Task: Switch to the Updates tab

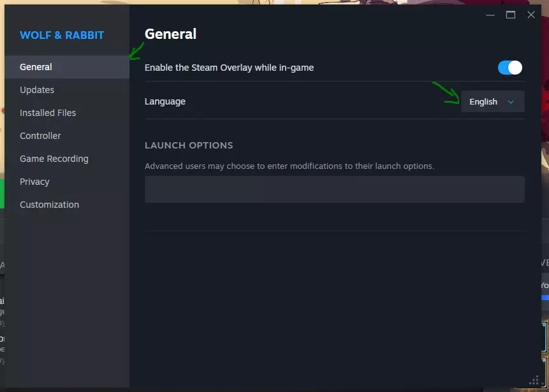Action: 37,90
